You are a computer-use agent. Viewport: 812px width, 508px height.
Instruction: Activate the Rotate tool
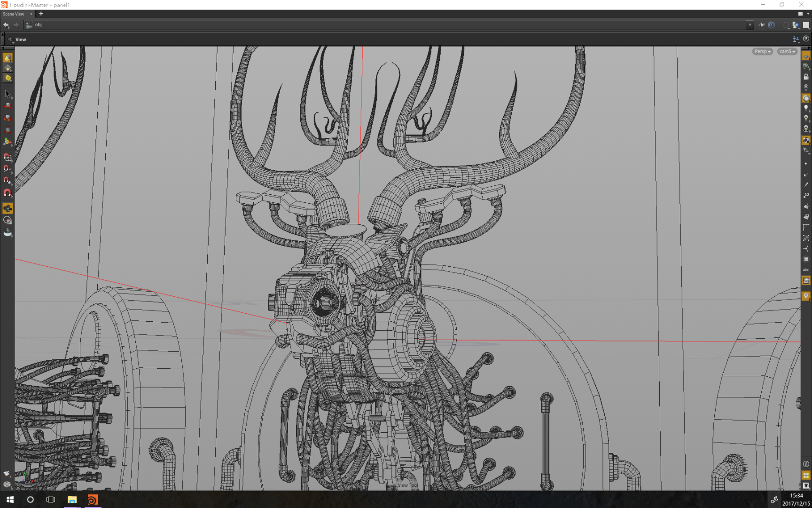pos(8,118)
